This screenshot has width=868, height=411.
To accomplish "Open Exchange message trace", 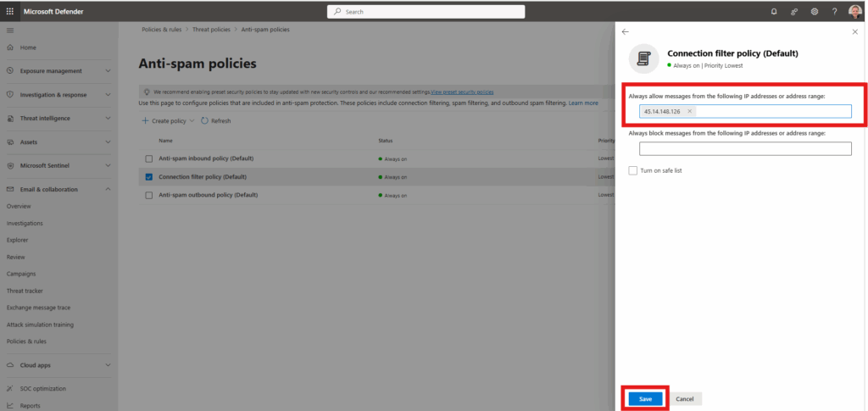I will point(38,308).
